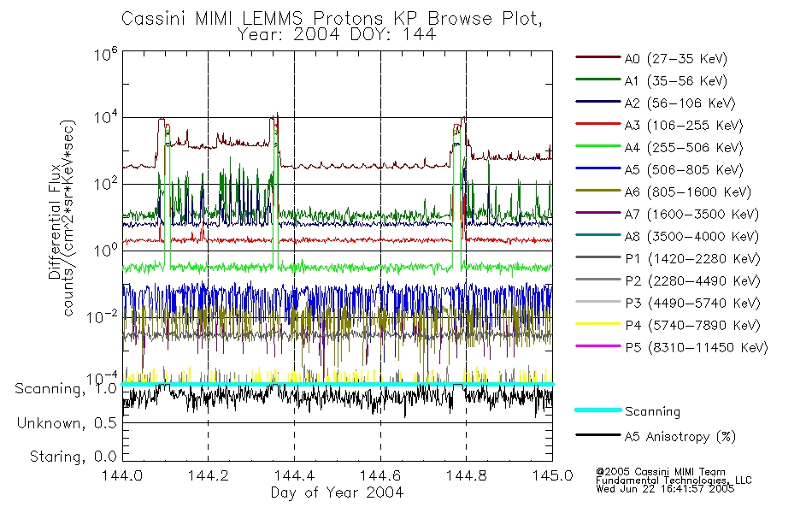
Task: Click the dark red A0 legend line
Action: click(x=597, y=57)
